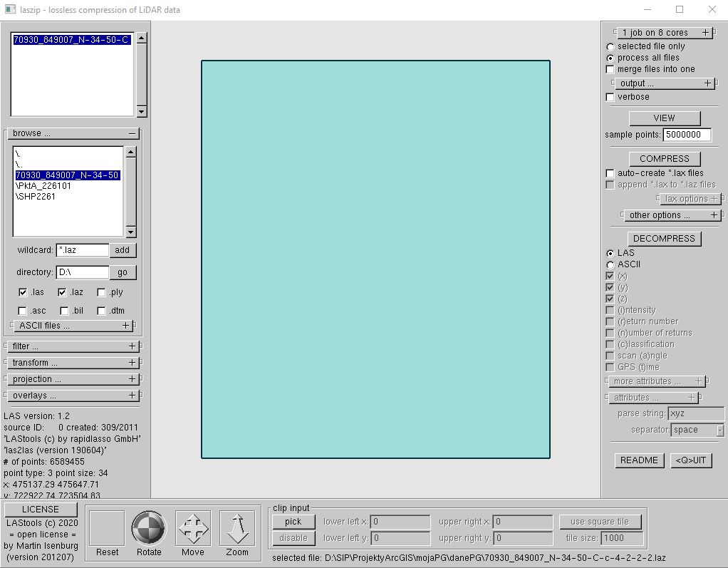Check auto-create *.lax files
The image size is (728, 568).
(610, 173)
